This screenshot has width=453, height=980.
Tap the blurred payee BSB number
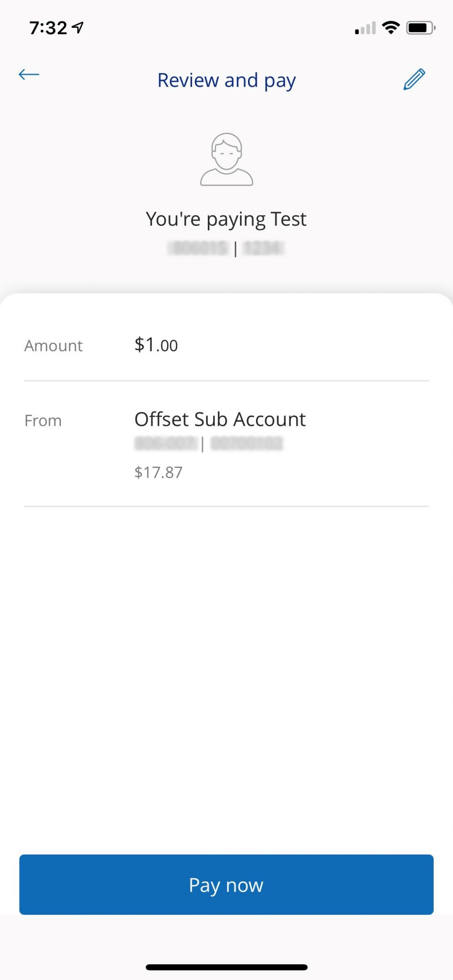tap(198, 248)
